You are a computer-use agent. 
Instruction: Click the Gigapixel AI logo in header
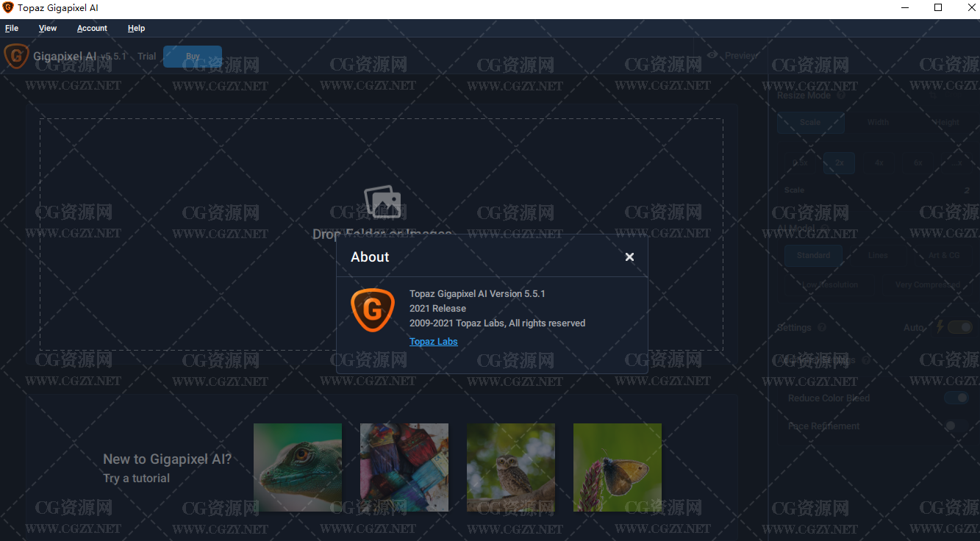point(16,57)
